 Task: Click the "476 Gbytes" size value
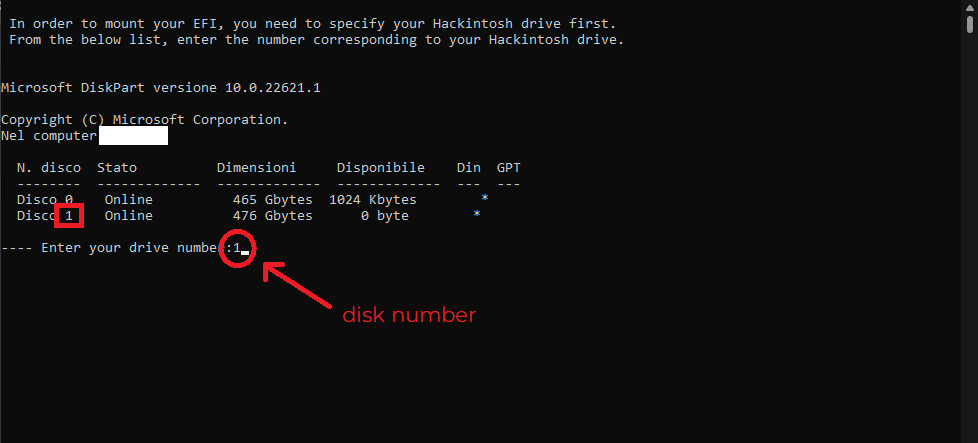coord(272,216)
